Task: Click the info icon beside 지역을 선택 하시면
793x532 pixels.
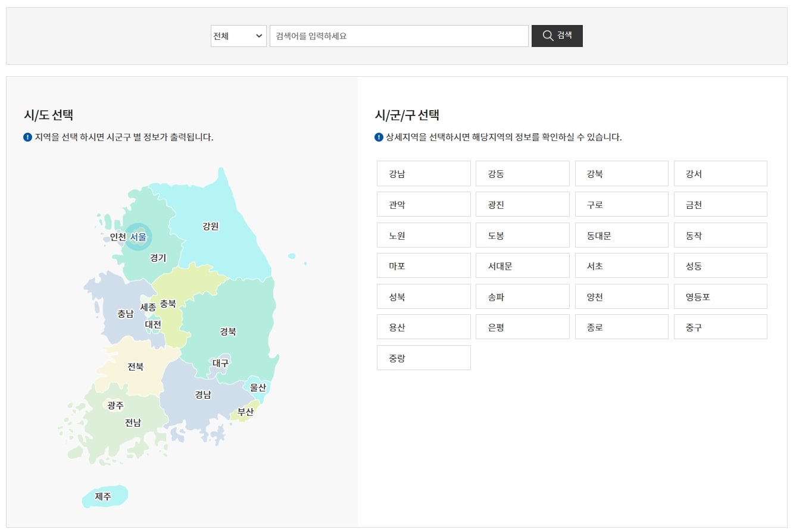Action: click(27, 137)
